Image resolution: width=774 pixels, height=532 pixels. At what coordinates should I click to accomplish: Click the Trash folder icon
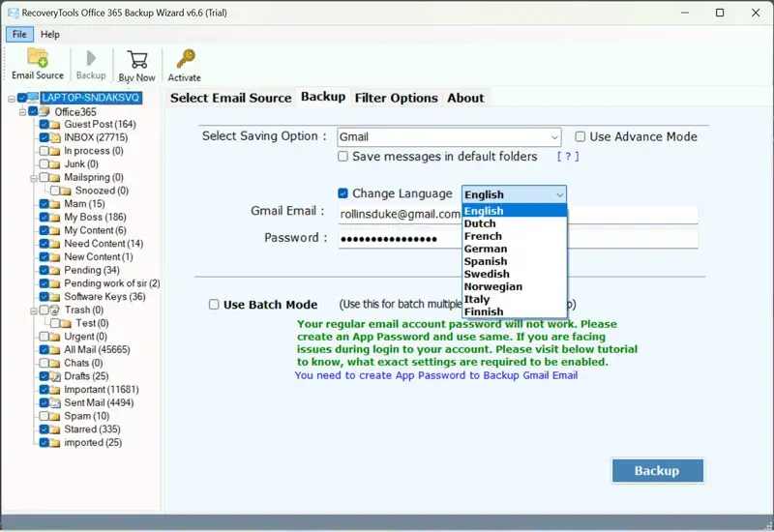[x=56, y=310]
